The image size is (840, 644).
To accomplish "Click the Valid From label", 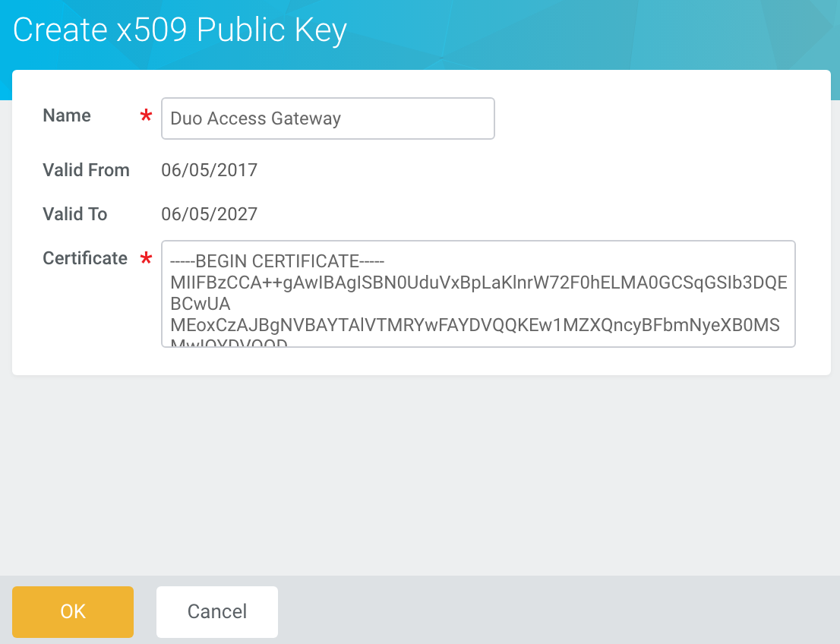I will click(x=86, y=170).
